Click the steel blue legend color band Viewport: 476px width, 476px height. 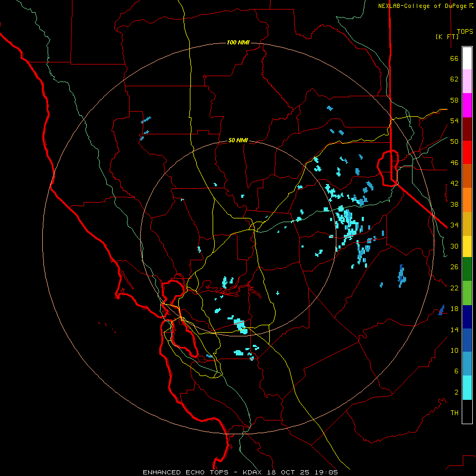point(467,364)
